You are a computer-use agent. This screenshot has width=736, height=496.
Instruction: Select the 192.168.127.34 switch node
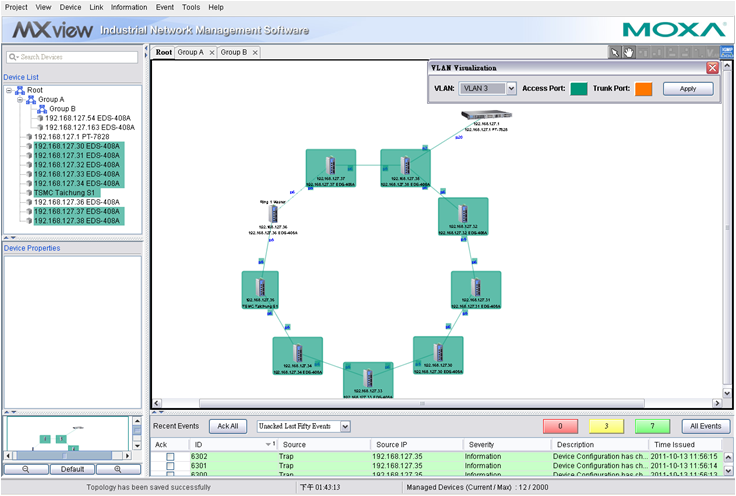[298, 356]
